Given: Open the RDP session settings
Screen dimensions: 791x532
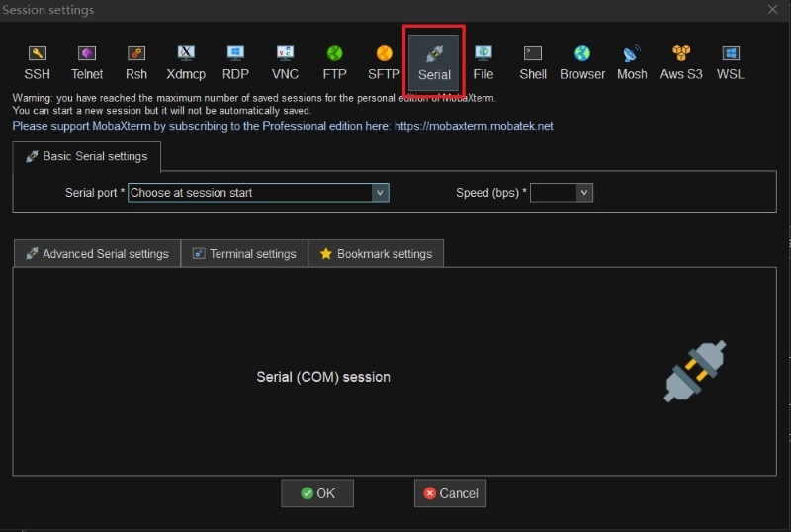Looking at the screenshot, I should (235, 62).
